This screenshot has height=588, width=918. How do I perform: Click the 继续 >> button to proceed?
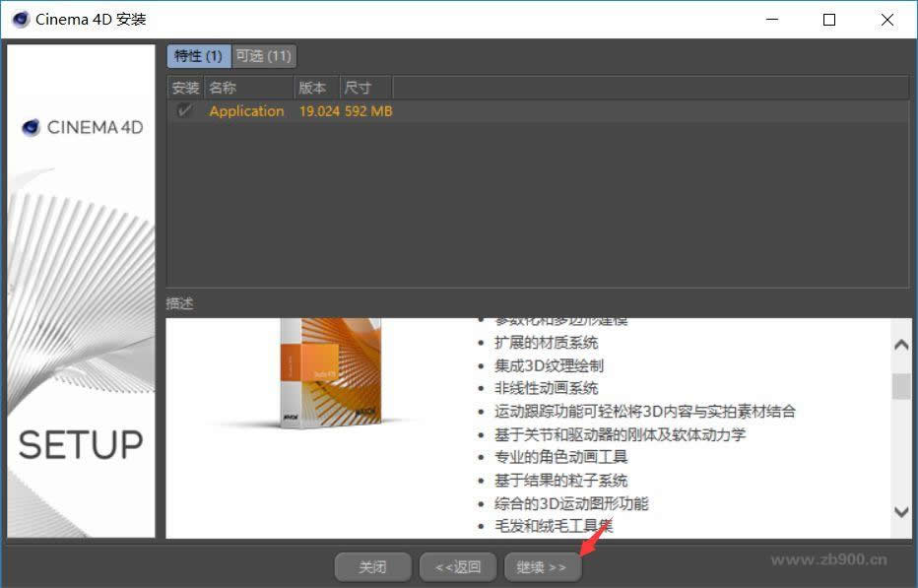pos(543,566)
